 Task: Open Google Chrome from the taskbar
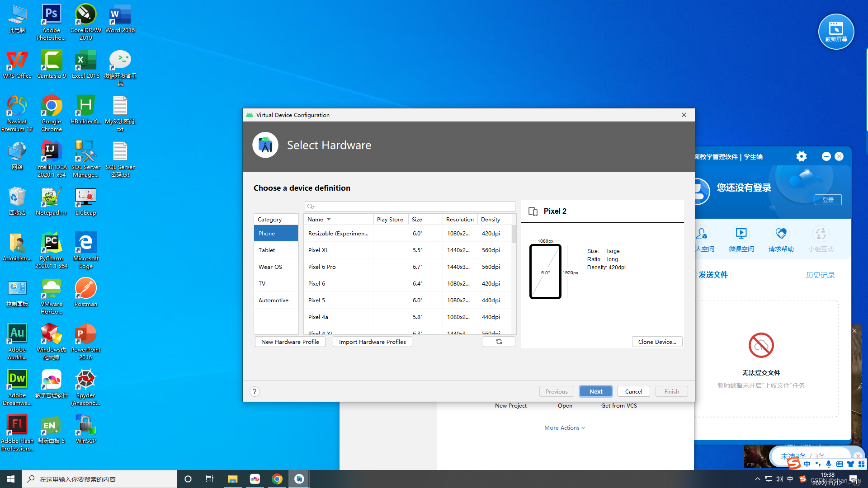(x=277, y=479)
